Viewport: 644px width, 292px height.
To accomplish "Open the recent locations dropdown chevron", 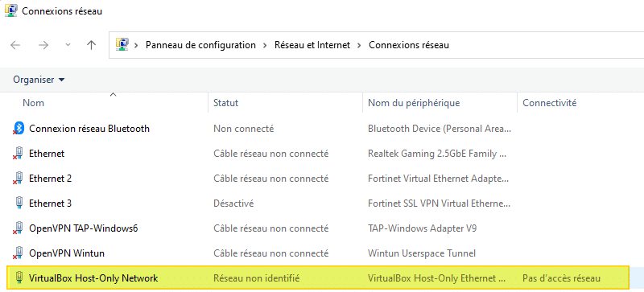I will pos(68,45).
